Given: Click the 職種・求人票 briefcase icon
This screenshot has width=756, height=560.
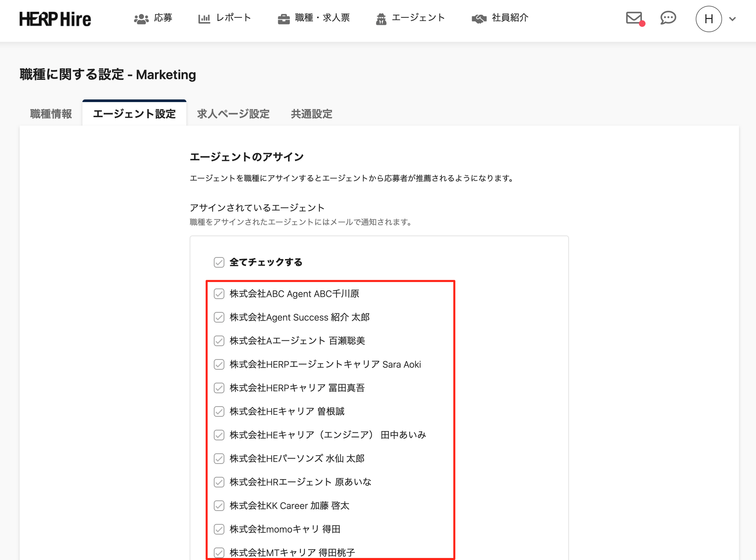Looking at the screenshot, I should point(283,19).
